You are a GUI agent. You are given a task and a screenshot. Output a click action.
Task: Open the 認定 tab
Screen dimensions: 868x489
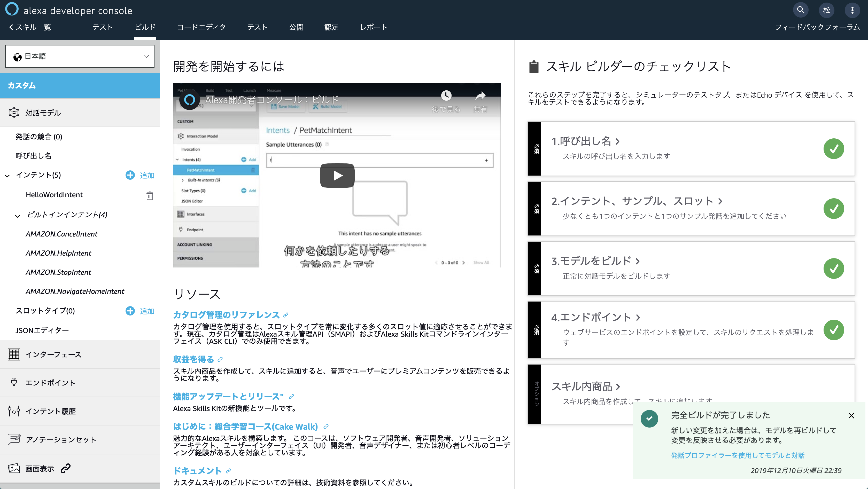331,27
